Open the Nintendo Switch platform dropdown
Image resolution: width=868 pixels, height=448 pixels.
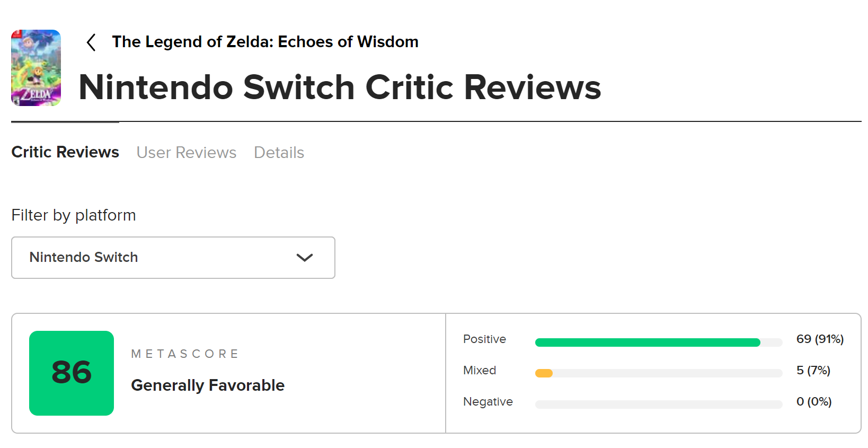[x=173, y=258]
